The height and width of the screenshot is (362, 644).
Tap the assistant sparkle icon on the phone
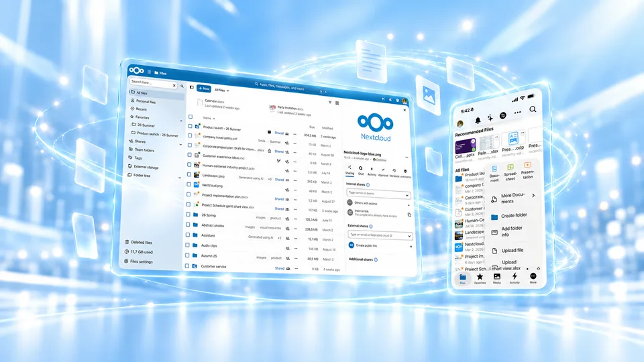tap(490, 118)
